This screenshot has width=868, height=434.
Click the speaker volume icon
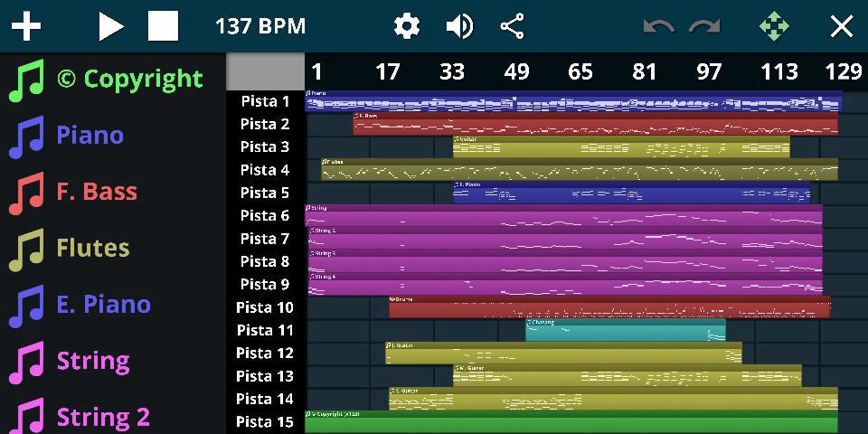click(x=459, y=26)
